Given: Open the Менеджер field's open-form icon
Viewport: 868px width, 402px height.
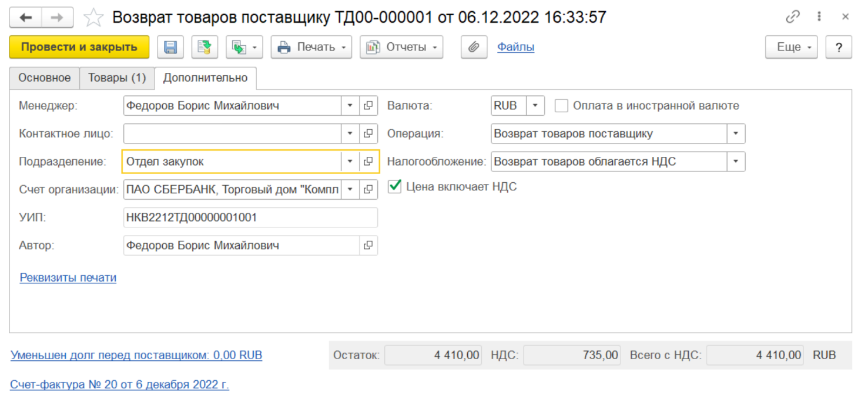Looking at the screenshot, I should coord(368,106).
